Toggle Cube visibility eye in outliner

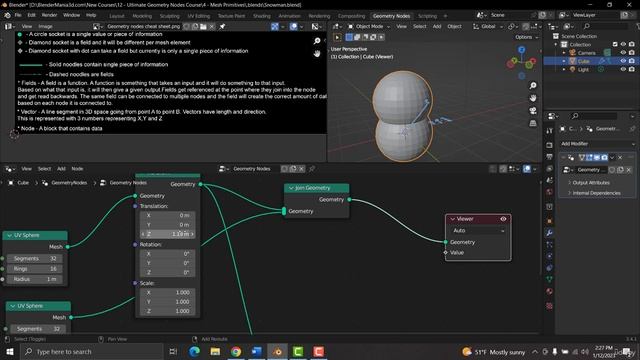pyautogui.click(x=623, y=61)
